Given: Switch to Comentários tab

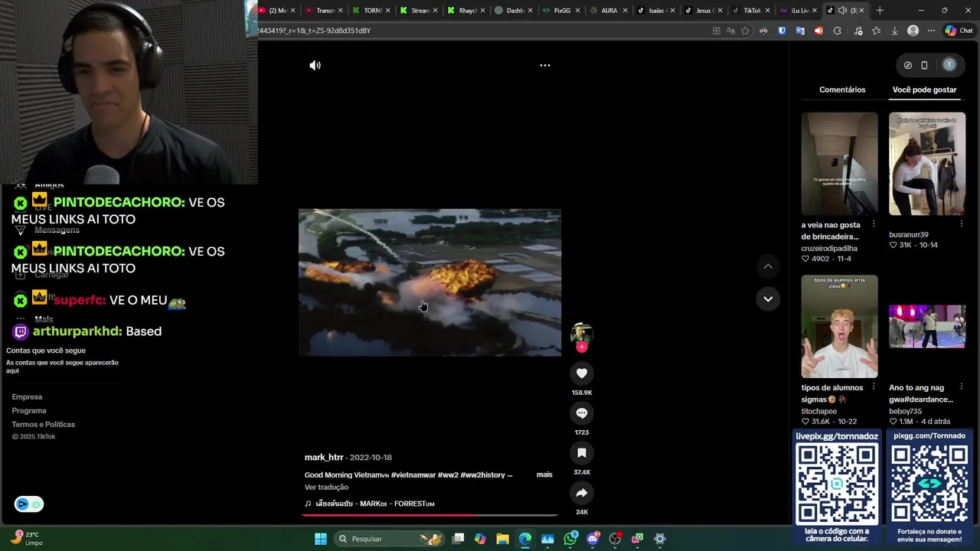Looking at the screenshot, I should click(x=842, y=90).
